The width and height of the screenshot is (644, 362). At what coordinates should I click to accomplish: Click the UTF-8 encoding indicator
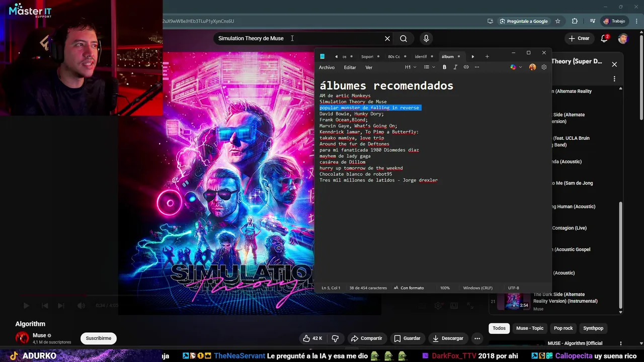pyautogui.click(x=513, y=288)
